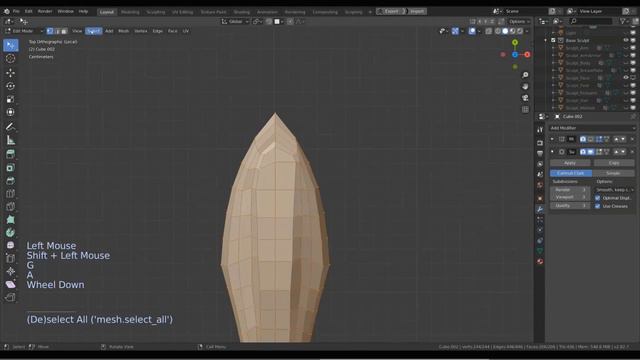Select the Bevel tool
640x360 pixels.
(x=11, y=180)
